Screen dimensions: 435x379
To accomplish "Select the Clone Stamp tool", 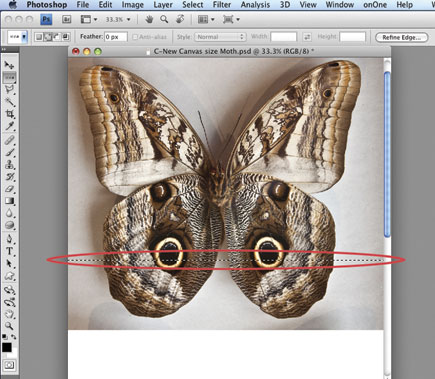I will 9,164.
